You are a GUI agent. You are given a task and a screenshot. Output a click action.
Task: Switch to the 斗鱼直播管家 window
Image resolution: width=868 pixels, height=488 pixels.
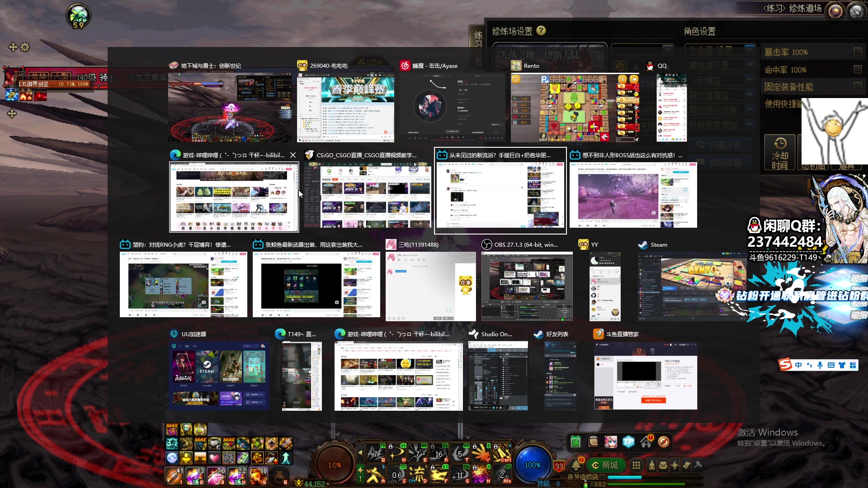tap(646, 376)
